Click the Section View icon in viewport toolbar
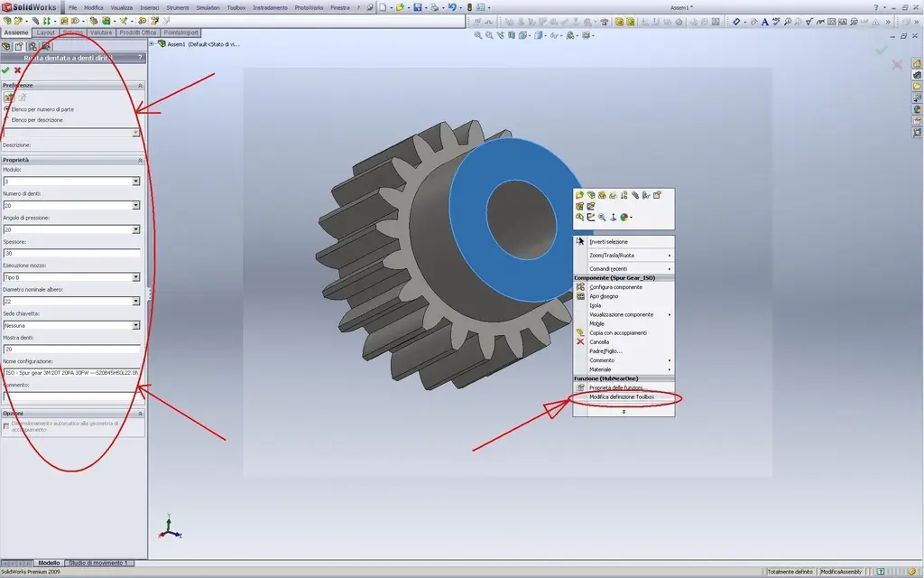The image size is (924, 578). pyautogui.click(x=512, y=35)
